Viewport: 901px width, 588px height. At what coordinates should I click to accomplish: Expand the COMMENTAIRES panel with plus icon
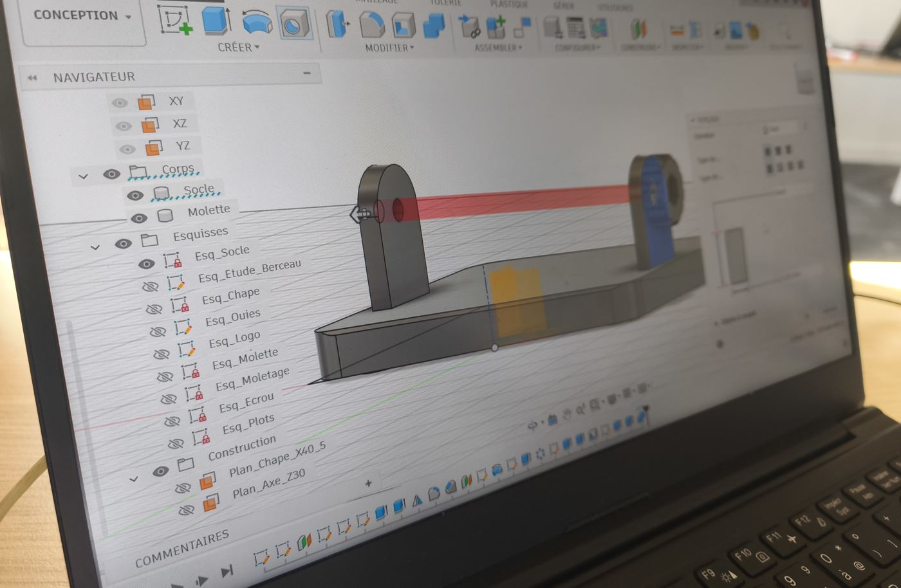(x=368, y=483)
